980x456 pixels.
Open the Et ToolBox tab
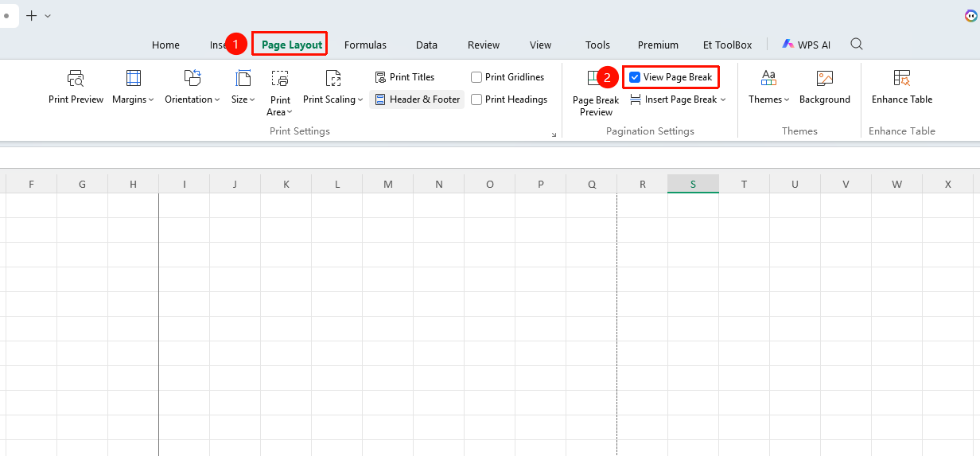(x=727, y=45)
